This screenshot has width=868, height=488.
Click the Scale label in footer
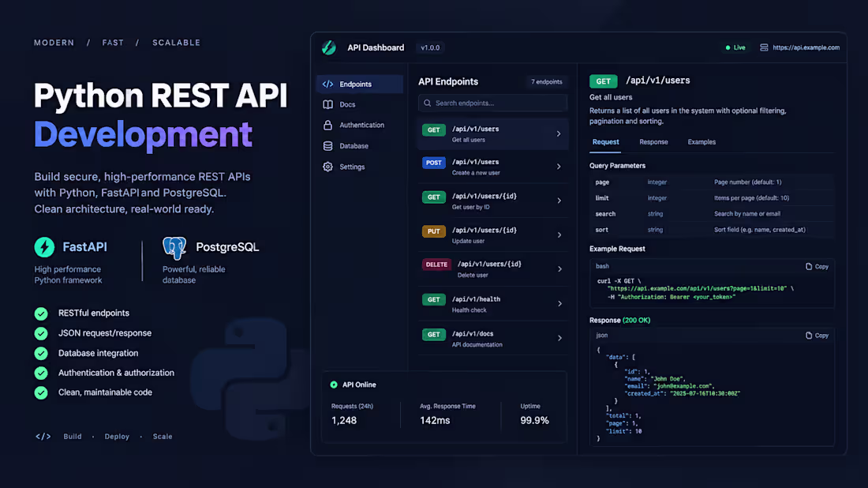coord(163,437)
